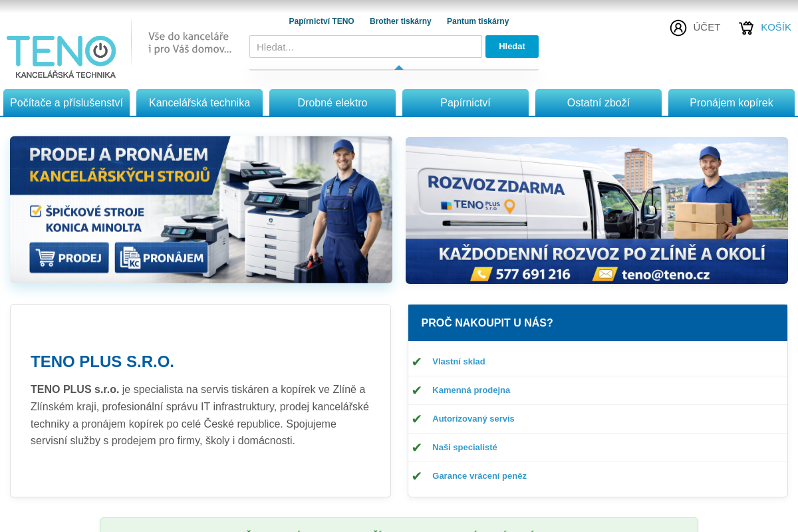Follow the Kamenná prodejna link

tap(471, 390)
